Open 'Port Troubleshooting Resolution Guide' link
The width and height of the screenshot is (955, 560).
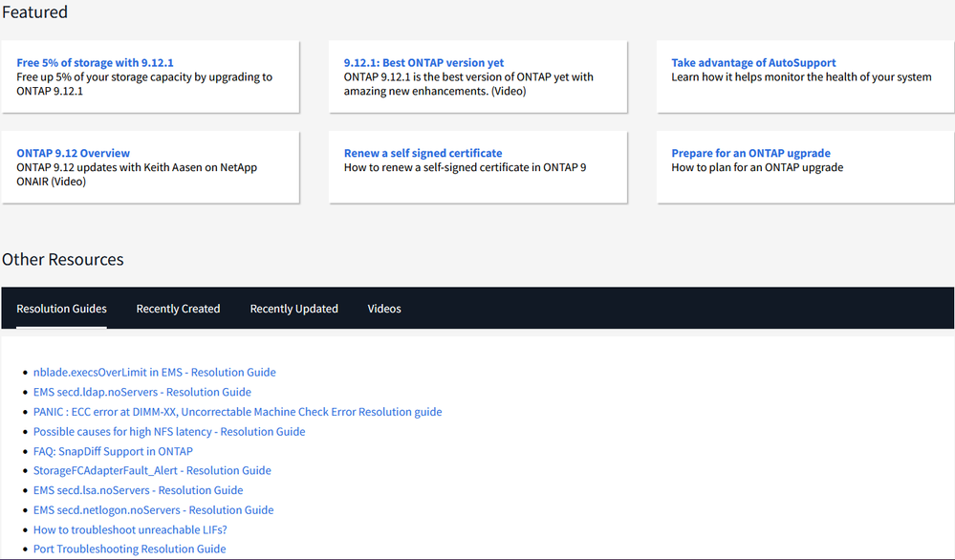tap(129, 549)
